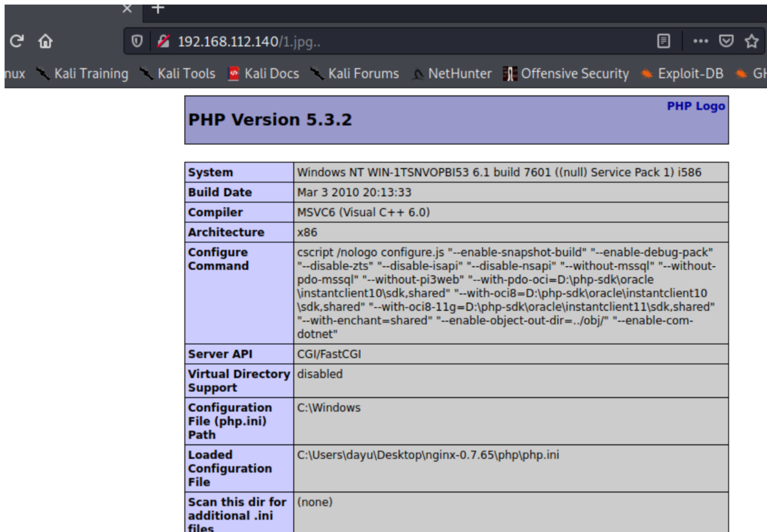
Task: Reload the page with the refresh icon
Action: [x=17, y=41]
